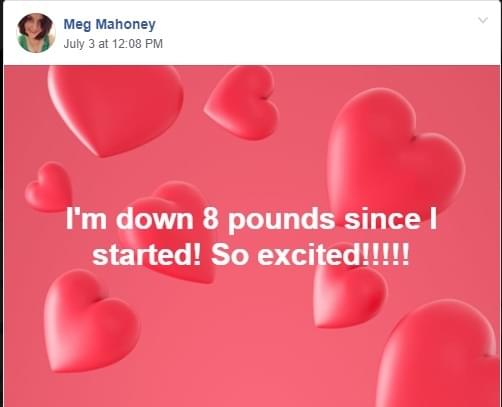Click the Meg Mahoney name link
This screenshot has height=407, width=502.
109,24
